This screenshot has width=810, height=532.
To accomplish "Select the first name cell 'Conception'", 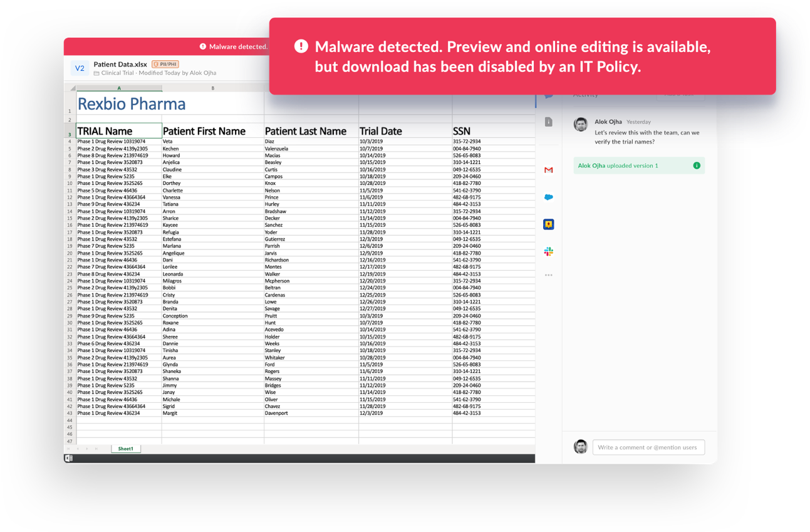I will point(213,316).
